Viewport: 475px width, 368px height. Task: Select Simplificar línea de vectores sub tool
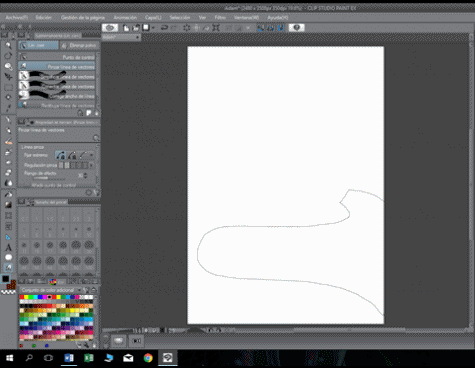click(57, 76)
